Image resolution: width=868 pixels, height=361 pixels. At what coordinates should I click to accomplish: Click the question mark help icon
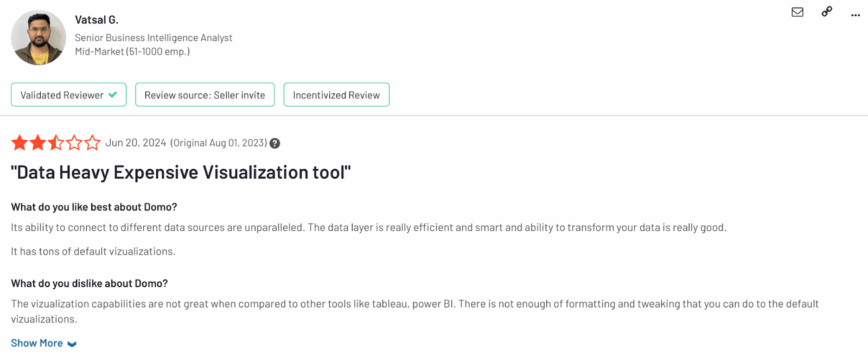[x=275, y=143]
